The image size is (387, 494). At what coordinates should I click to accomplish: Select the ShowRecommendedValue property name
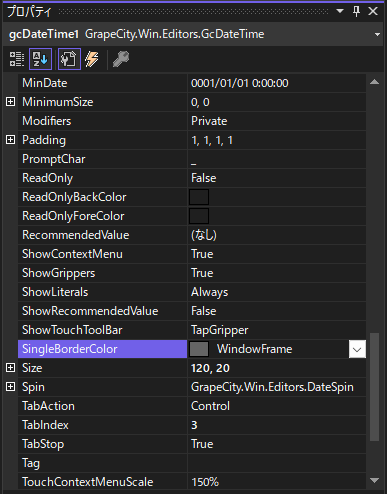pyautogui.click(x=90, y=311)
